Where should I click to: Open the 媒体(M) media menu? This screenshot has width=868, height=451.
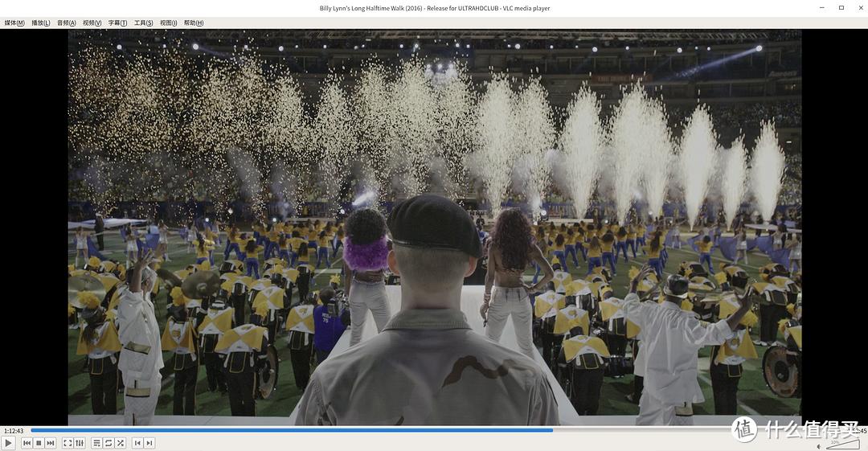[14, 23]
